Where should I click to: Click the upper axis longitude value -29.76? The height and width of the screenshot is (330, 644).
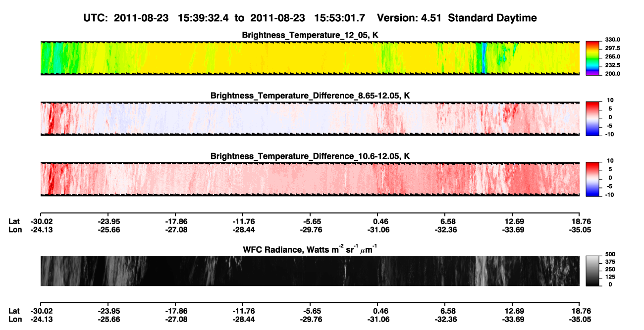pyautogui.click(x=310, y=230)
